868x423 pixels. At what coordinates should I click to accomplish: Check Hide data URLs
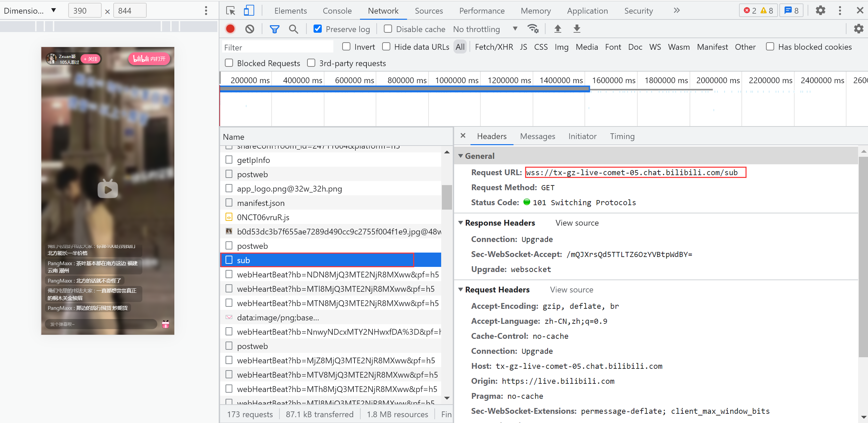(386, 46)
